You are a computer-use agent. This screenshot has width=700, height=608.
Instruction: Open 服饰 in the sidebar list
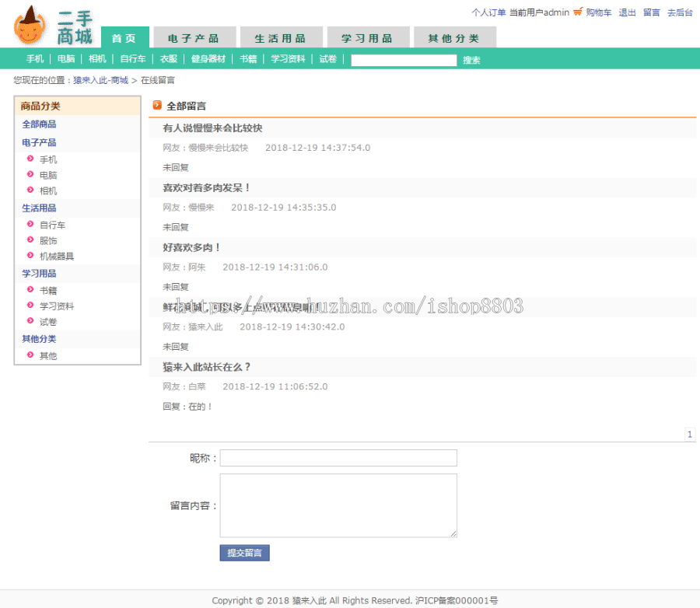click(48, 240)
